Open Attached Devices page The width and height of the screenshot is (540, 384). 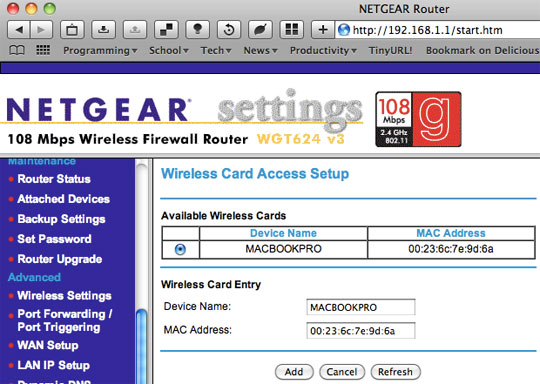point(64,199)
